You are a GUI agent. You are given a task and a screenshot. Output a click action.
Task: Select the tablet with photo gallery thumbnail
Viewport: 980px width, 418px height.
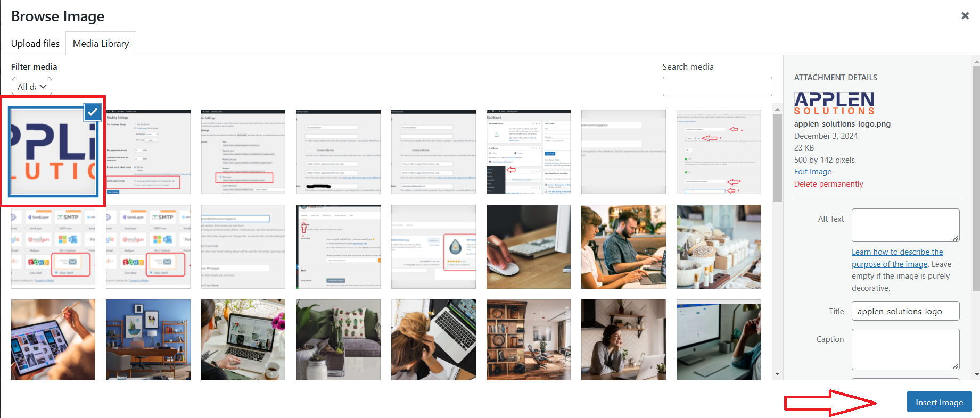click(x=53, y=340)
